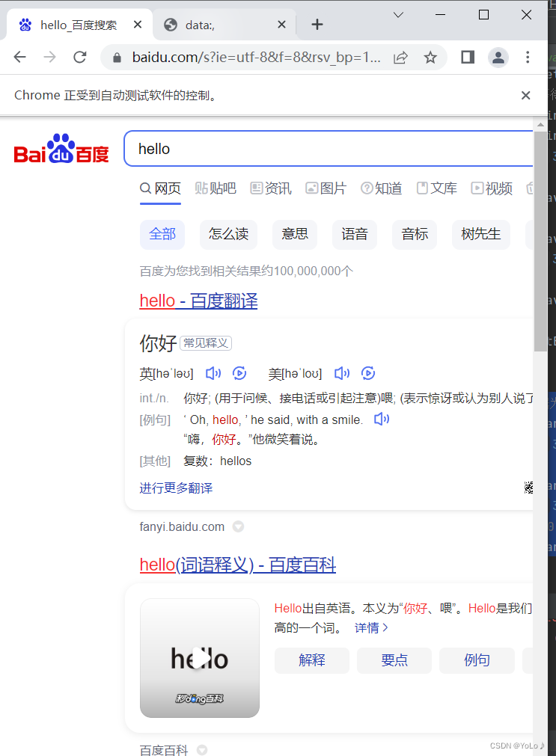This screenshot has height=756, width=556.
Task: Click the 要点 button
Action: pos(394,660)
